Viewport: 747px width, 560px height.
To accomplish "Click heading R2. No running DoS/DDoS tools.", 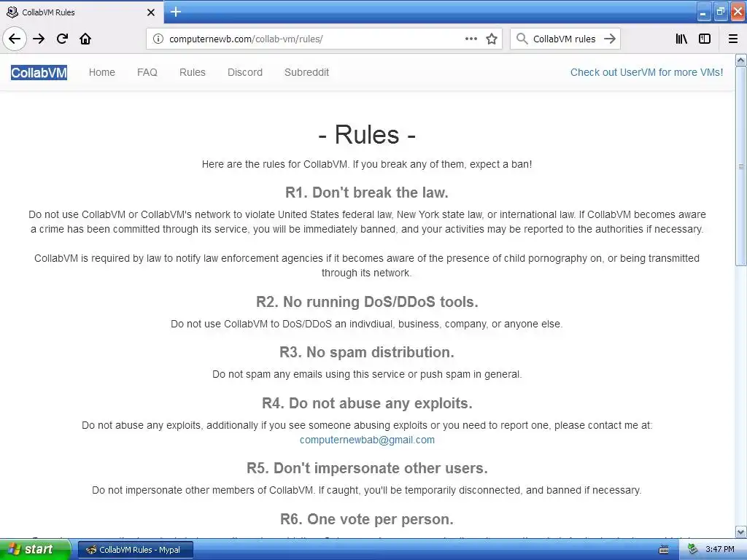I will click(367, 302).
